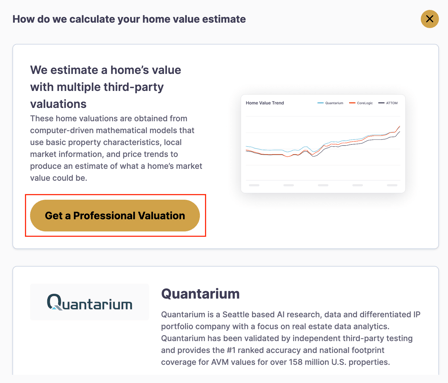This screenshot has height=383, width=448.
Task: Click the dialog title about home value estimate
Action: [x=129, y=19]
